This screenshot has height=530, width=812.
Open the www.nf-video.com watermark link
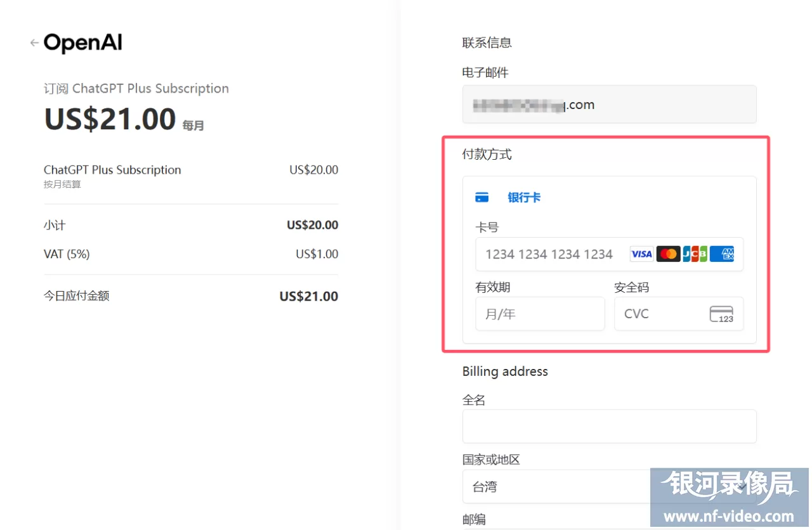(x=728, y=515)
